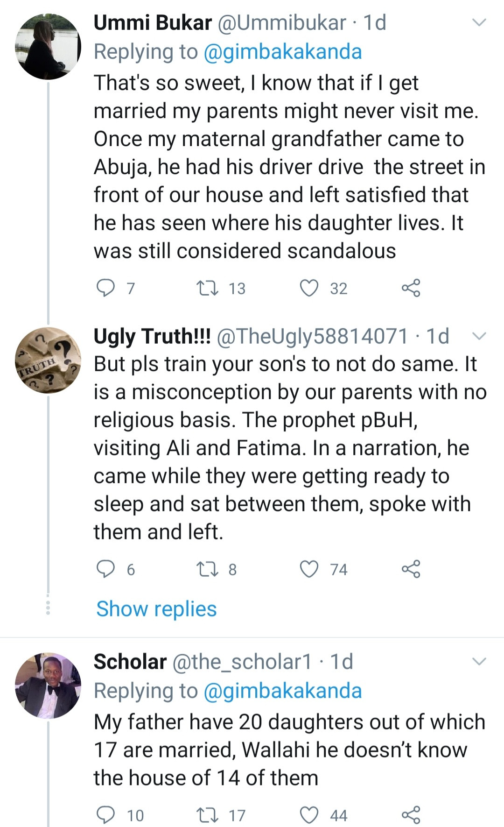Open options chevron on Scholar's tweet
504x827 pixels.
tap(479, 661)
